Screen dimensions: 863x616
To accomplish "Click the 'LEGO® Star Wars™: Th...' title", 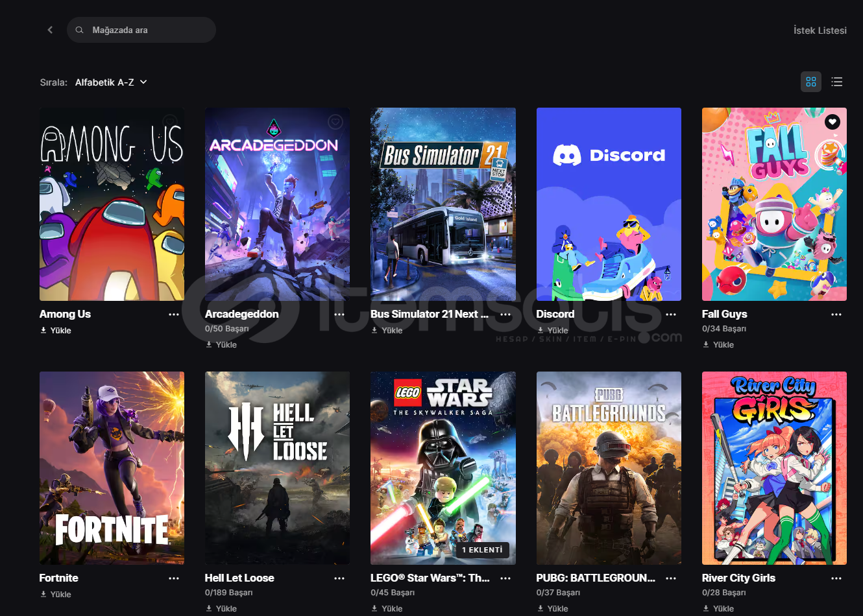I will click(x=430, y=578).
